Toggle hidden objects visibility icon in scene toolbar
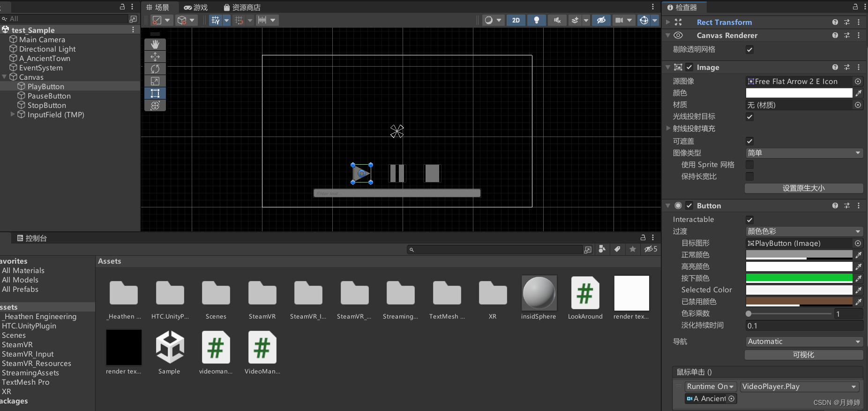The width and height of the screenshot is (868, 411). click(x=601, y=20)
